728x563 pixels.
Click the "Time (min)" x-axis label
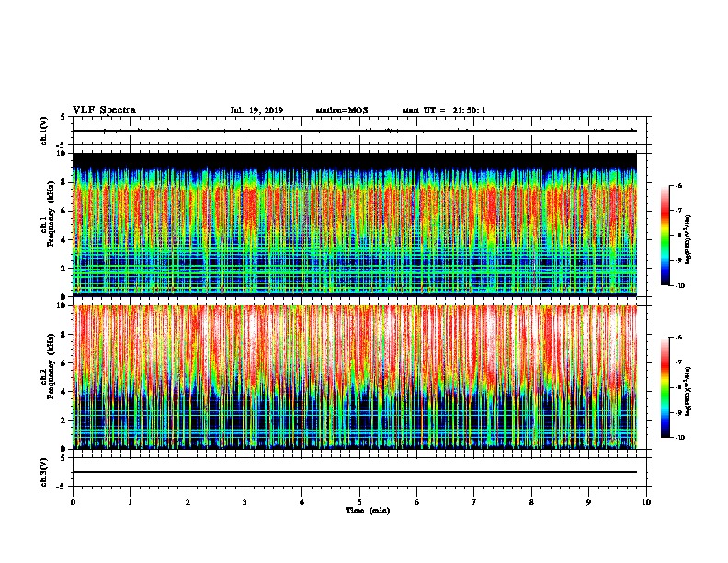(368, 511)
